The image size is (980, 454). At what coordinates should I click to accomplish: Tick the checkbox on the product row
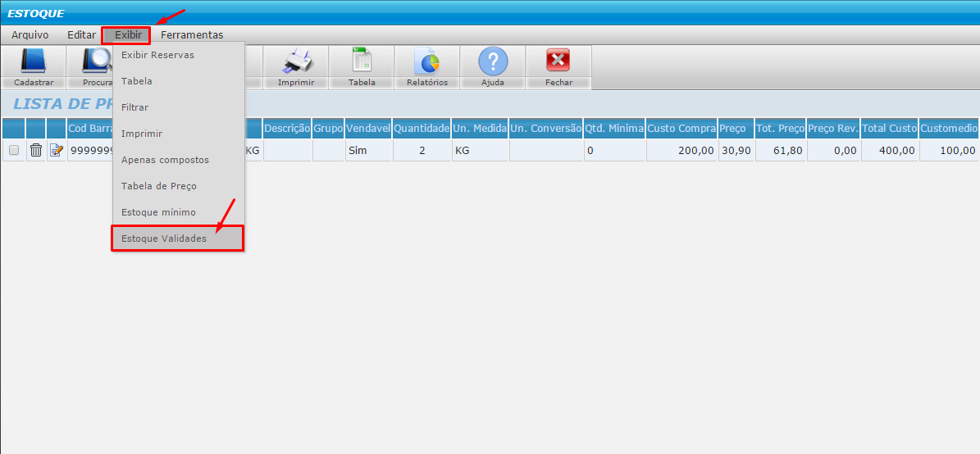coord(13,150)
